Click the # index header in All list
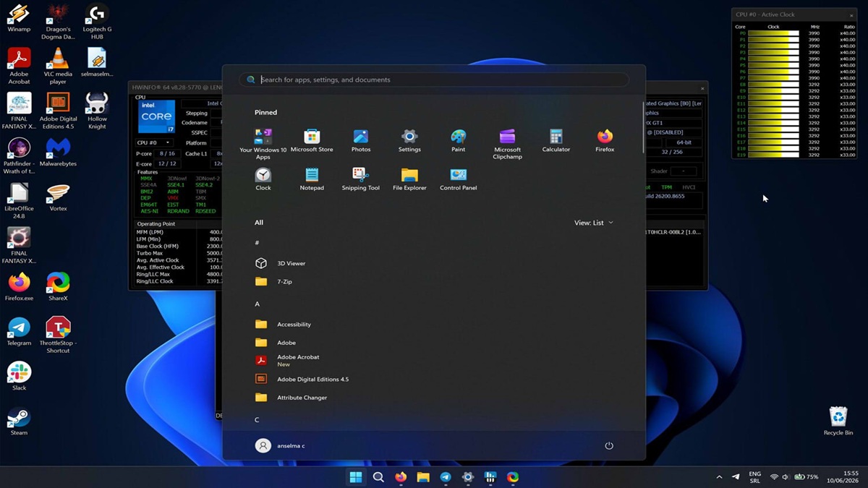This screenshot has width=868, height=488. [257, 243]
